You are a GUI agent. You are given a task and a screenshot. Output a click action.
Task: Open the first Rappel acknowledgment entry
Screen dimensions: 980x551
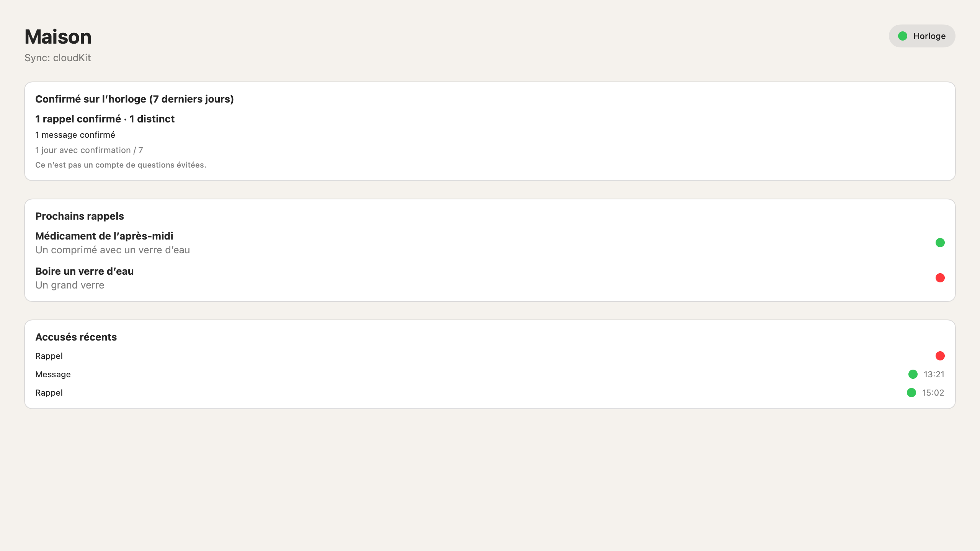490,356
